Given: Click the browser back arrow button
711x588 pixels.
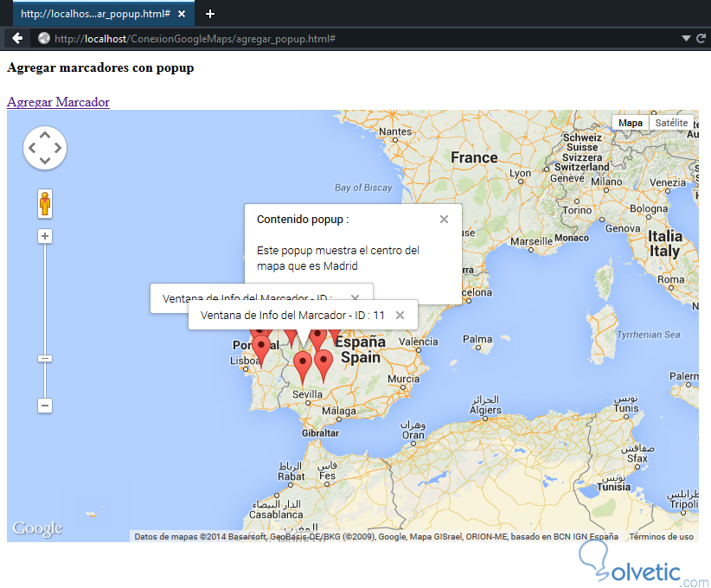Looking at the screenshot, I should [17, 39].
